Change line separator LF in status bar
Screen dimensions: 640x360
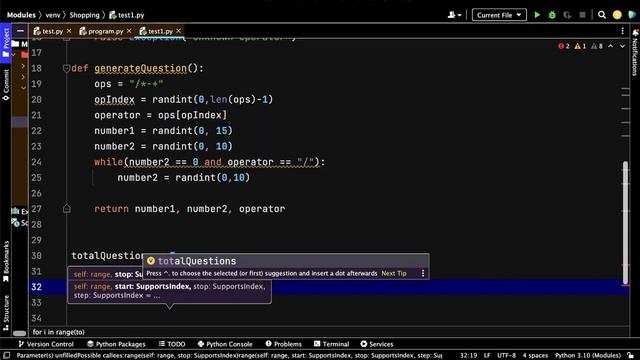(487, 356)
